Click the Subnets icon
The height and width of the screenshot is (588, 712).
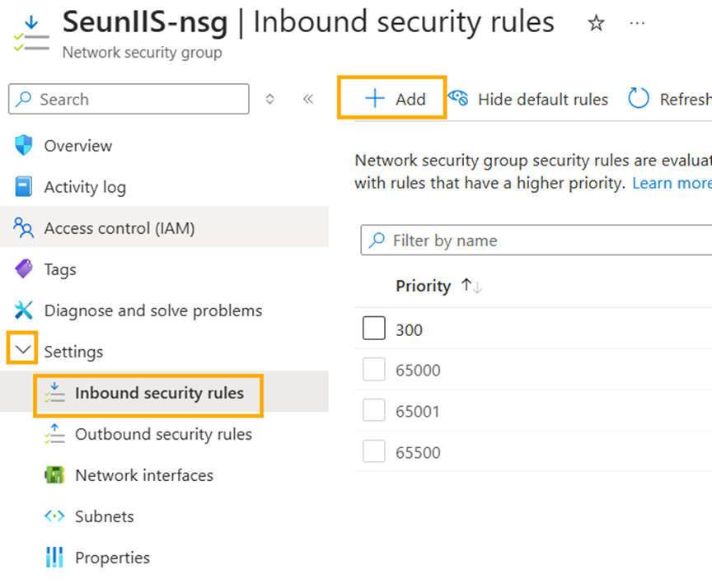(x=54, y=516)
